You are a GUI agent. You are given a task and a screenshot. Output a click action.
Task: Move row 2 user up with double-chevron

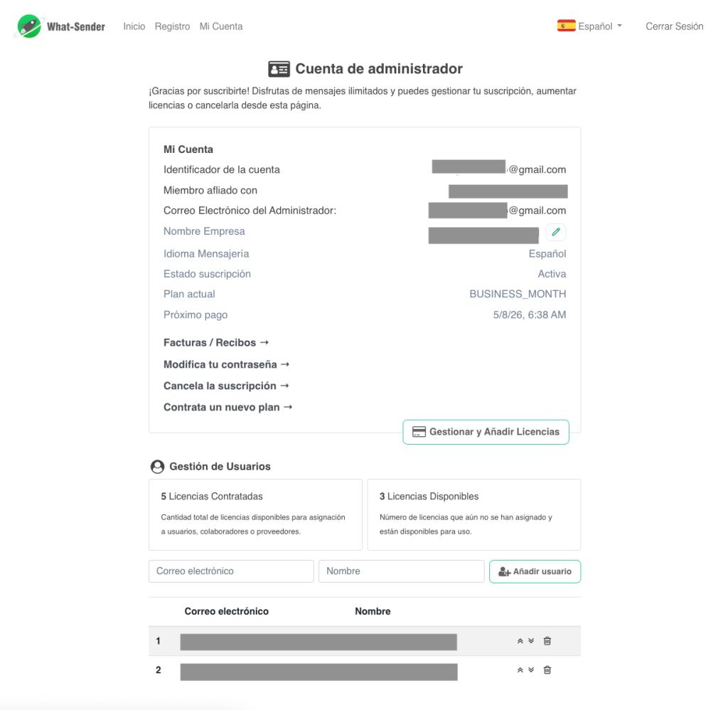click(520, 670)
